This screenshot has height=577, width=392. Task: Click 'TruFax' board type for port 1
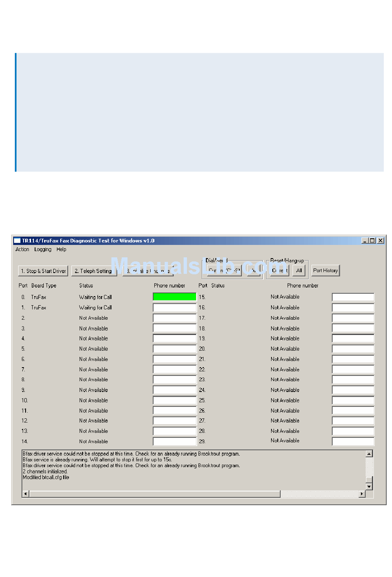tap(38, 307)
